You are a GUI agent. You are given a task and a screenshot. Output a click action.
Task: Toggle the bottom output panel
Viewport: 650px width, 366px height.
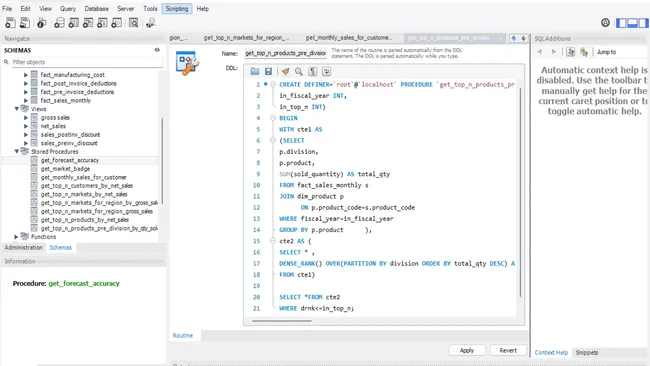[x=632, y=23]
